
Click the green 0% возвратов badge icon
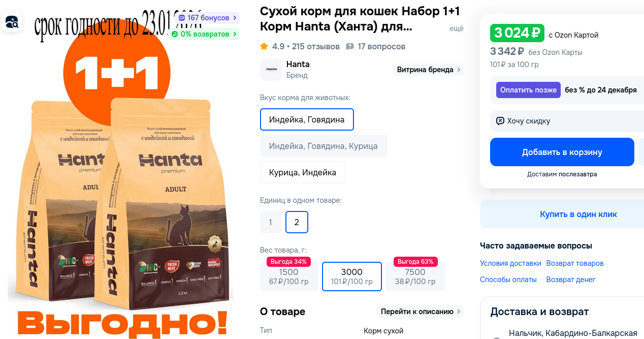pyautogui.click(x=175, y=34)
